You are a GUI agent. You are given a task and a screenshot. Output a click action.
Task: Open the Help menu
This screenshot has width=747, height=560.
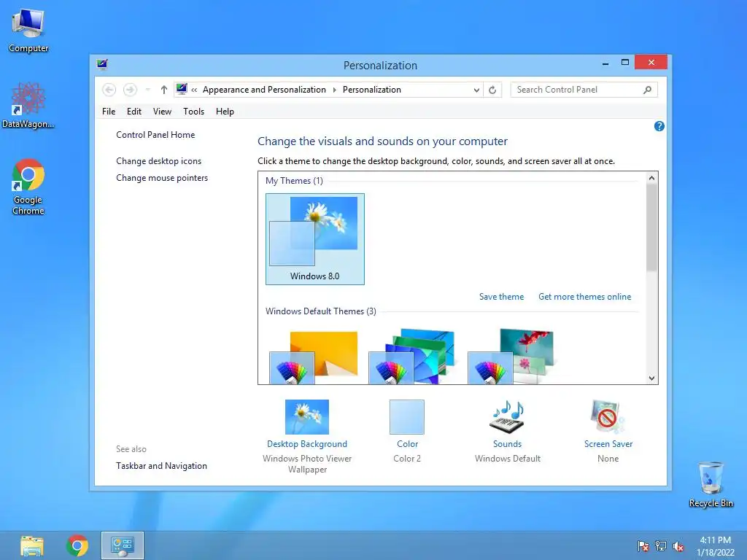pos(225,112)
